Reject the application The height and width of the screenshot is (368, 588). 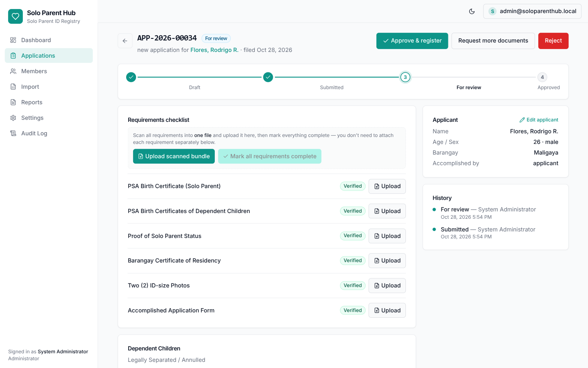(553, 41)
